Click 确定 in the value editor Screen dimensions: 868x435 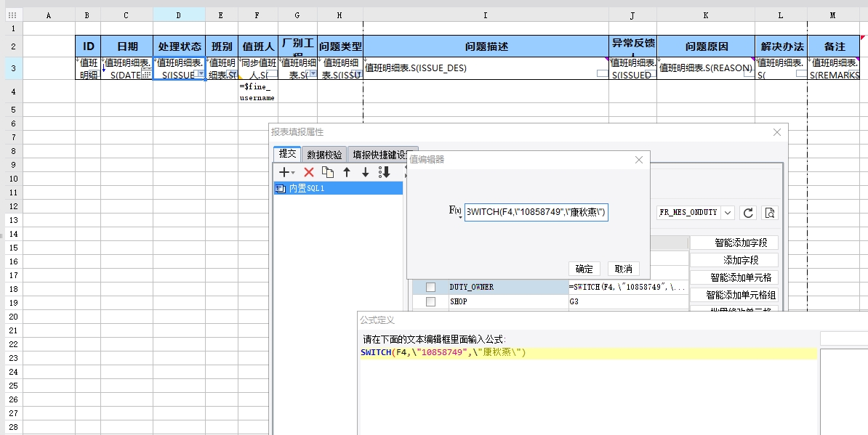tap(584, 269)
